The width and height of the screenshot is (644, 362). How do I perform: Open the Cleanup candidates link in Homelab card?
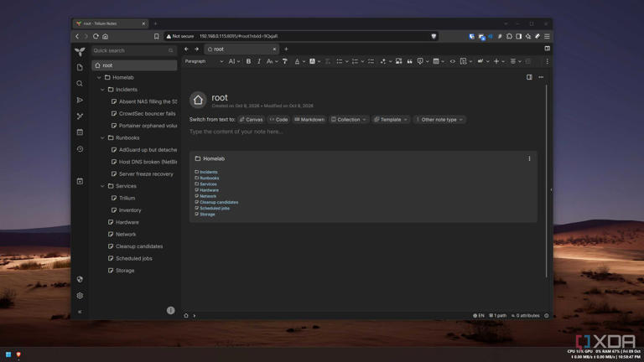pyautogui.click(x=219, y=202)
